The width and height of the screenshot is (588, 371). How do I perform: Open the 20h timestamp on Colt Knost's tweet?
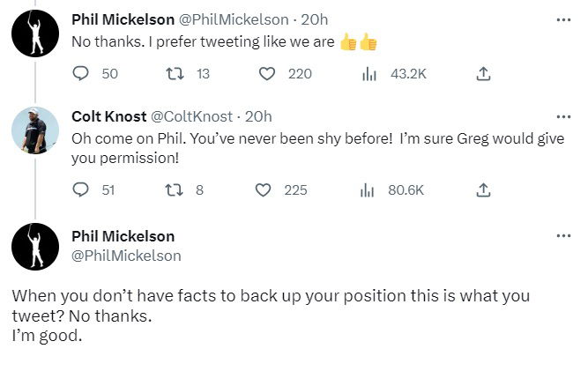[258, 116]
